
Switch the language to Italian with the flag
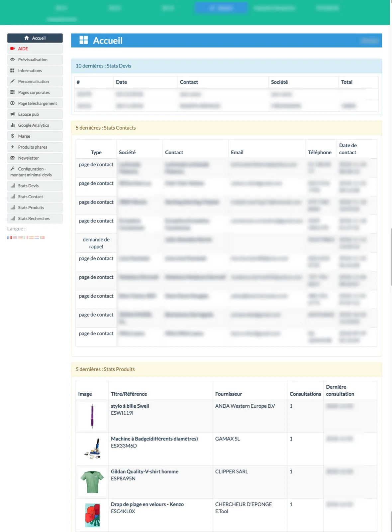26,237
